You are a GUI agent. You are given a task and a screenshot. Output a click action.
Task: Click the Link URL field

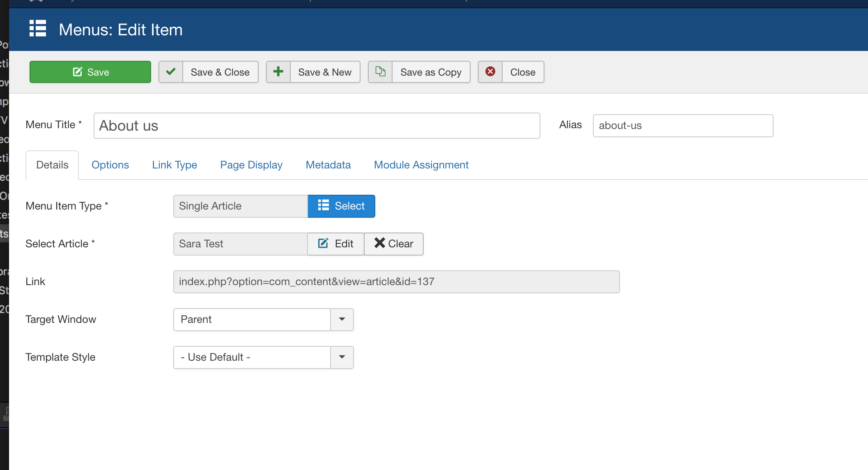[x=396, y=281]
